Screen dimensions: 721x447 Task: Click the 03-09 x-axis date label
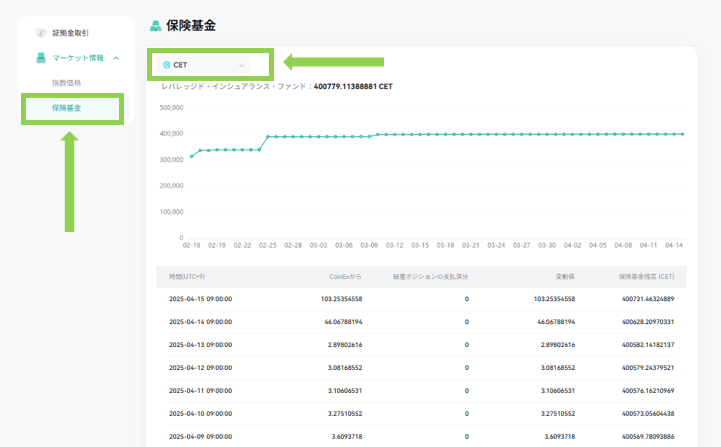click(369, 246)
